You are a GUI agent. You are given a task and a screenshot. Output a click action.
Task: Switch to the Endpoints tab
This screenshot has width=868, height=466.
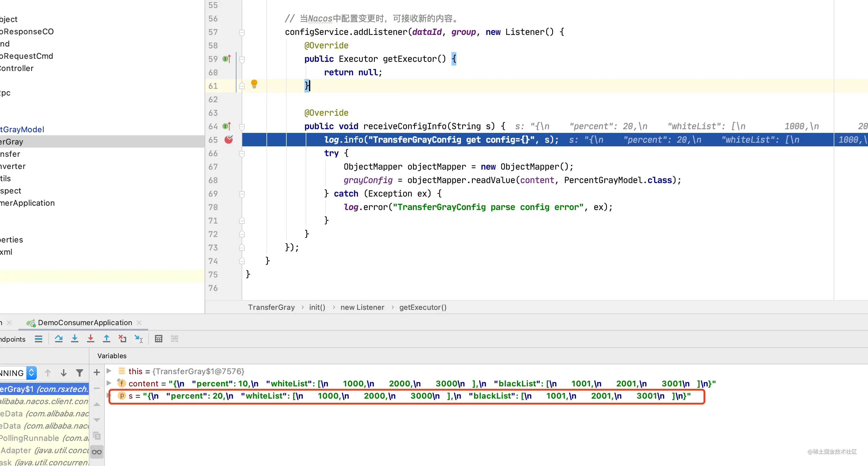click(x=13, y=339)
